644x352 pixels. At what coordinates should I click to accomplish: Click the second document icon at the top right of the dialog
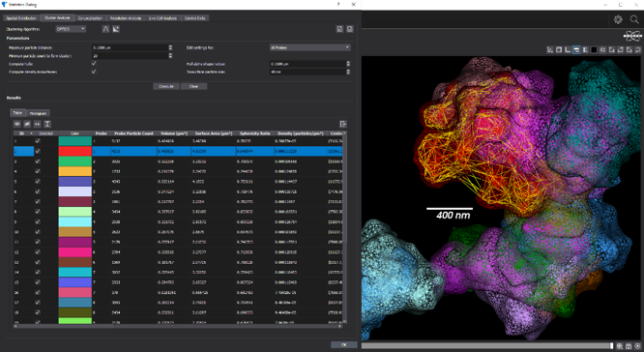tap(349, 29)
